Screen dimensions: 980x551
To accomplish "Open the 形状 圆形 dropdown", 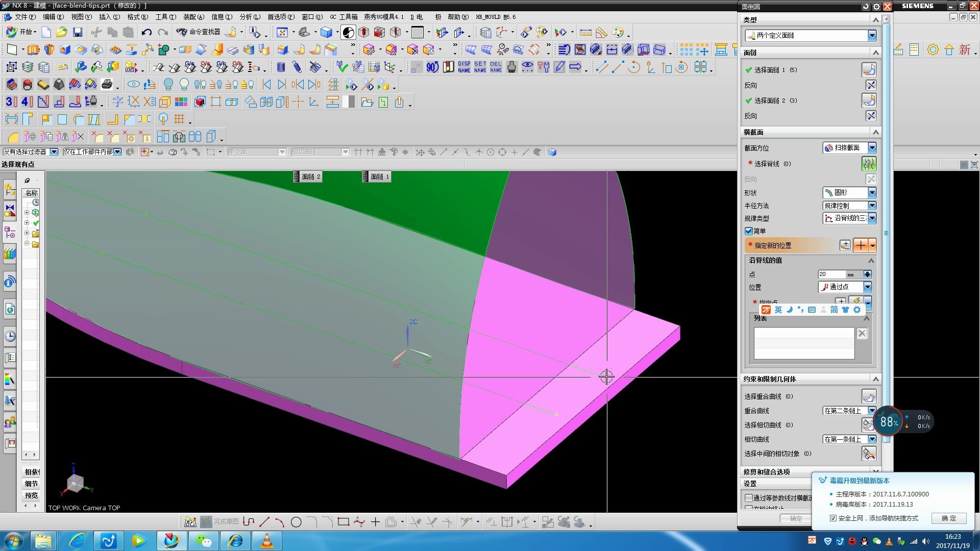I will 872,193.
